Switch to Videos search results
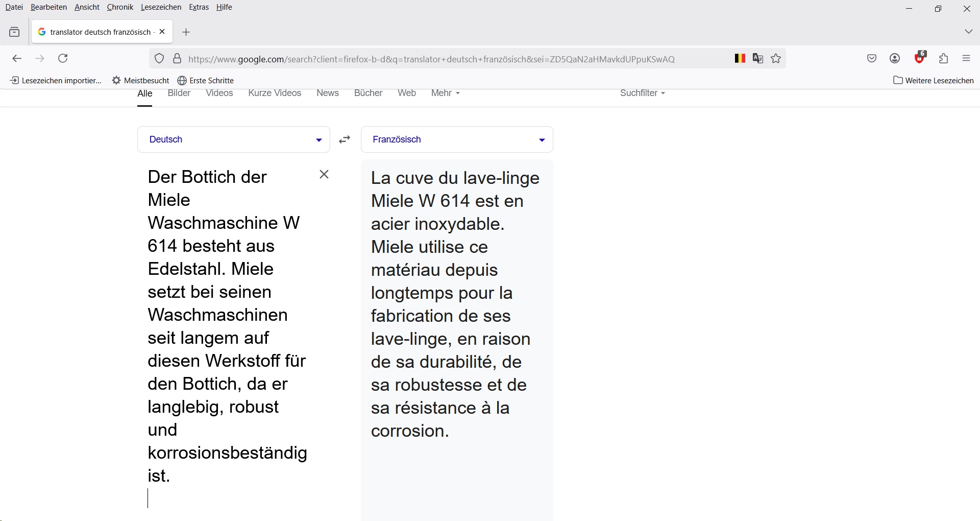The width and height of the screenshot is (980, 521). [x=219, y=93]
